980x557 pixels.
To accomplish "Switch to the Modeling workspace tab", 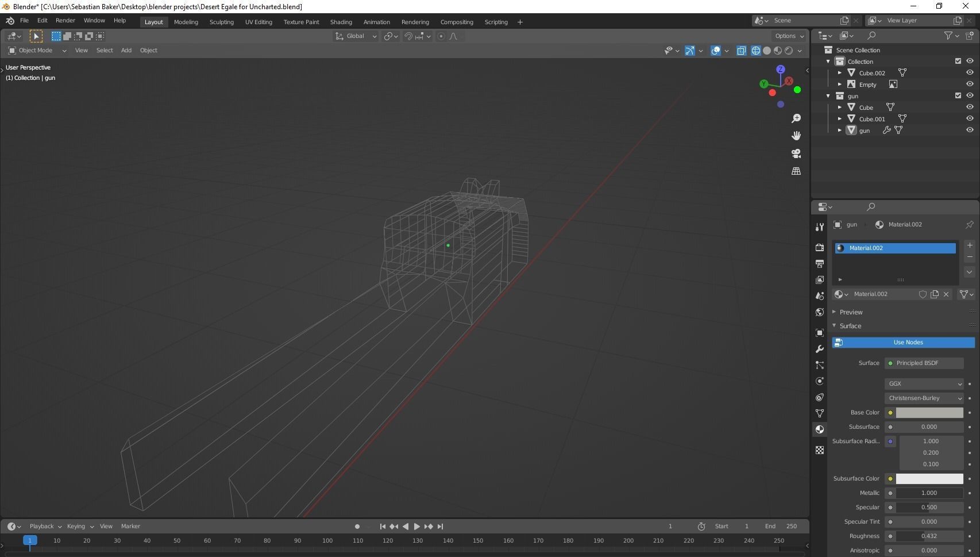I will [x=186, y=22].
